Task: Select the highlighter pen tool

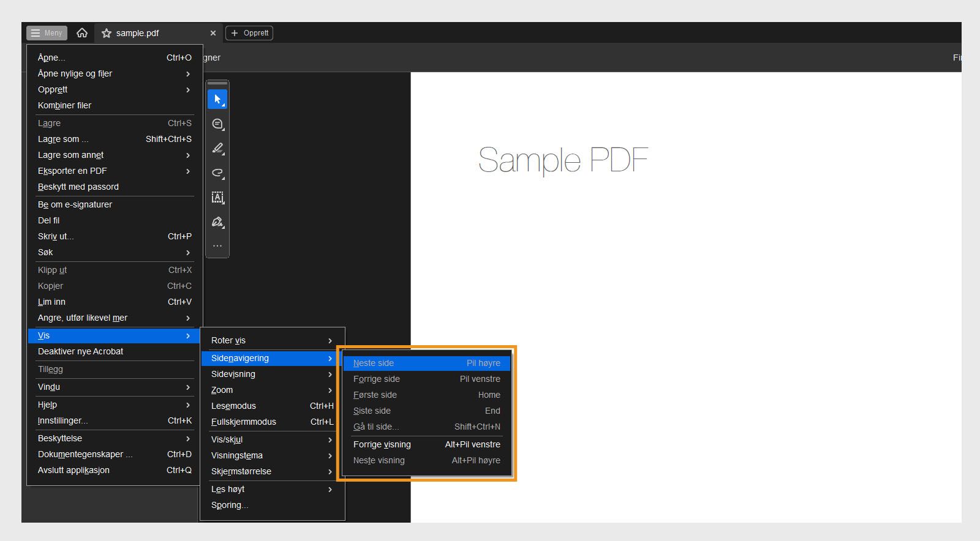Action: pyautogui.click(x=217, y=148)
